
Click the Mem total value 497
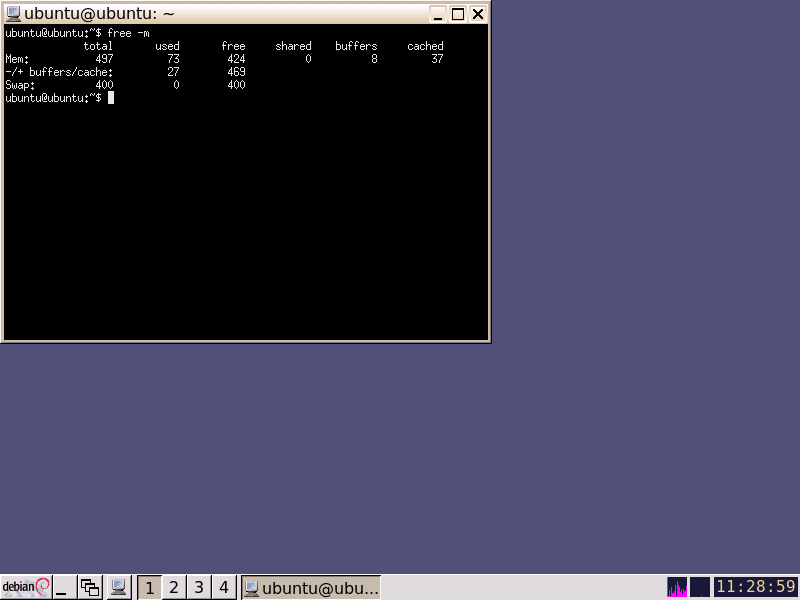click(104, 59)
